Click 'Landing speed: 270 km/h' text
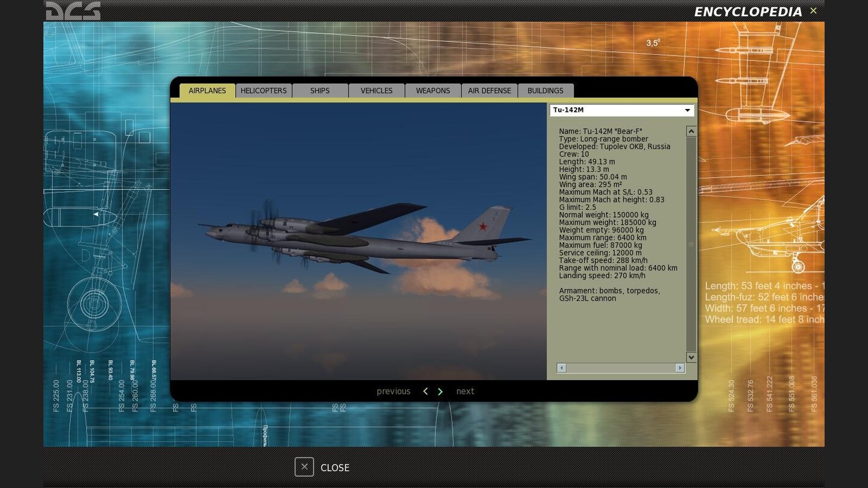868x488 pixels. (602, 276)
